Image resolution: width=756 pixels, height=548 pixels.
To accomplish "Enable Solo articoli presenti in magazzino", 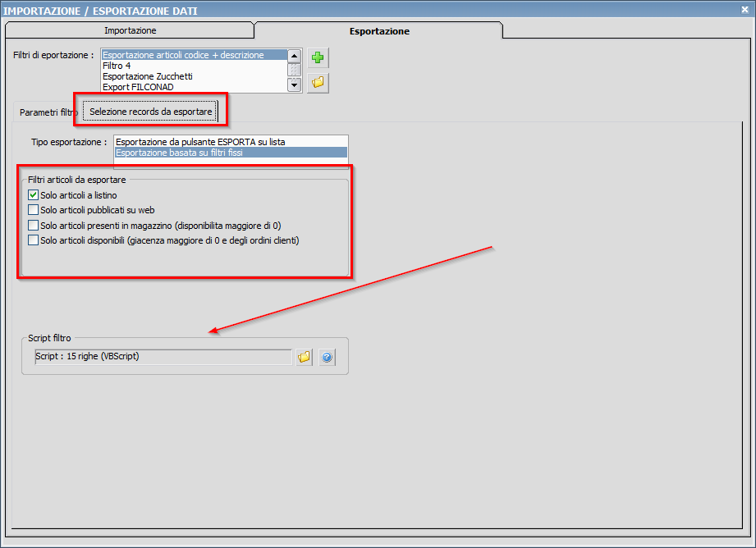I will (x=34, y=225).
